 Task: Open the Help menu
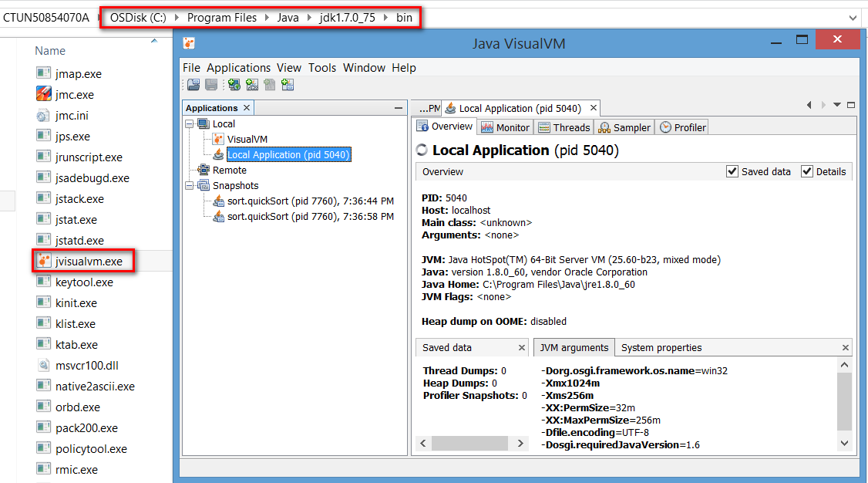404,68
